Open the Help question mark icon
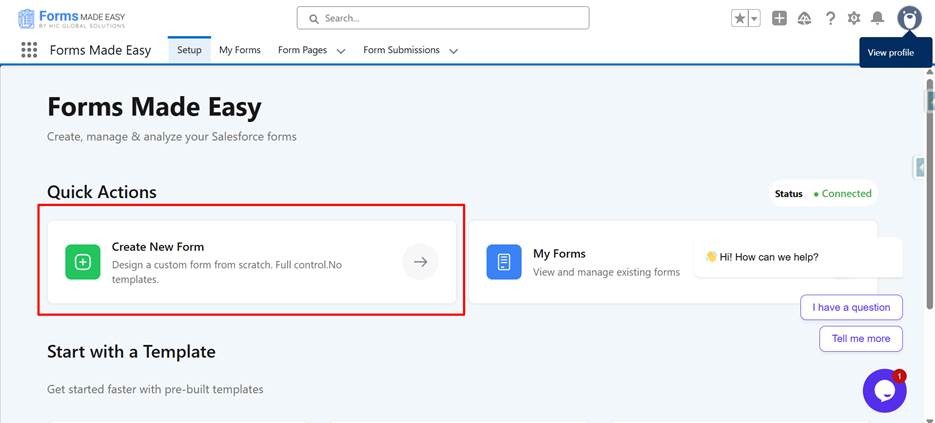The image size is (935, 423). click(830, 18)
